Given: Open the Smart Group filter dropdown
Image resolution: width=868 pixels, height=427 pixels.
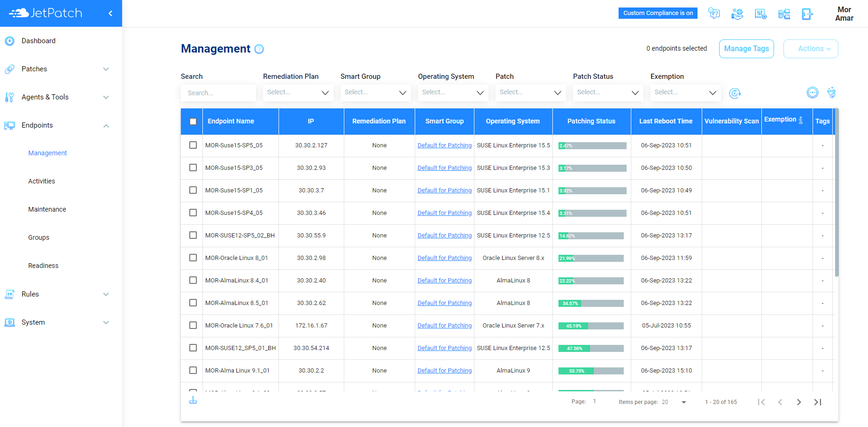Looking at the screenshot, I should pos(376,92).
